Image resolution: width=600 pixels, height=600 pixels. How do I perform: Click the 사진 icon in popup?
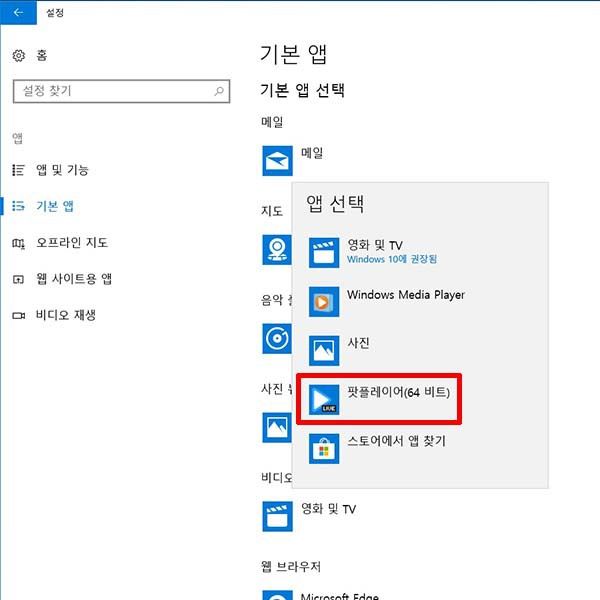pyautogui.click(x=324, y=351)
